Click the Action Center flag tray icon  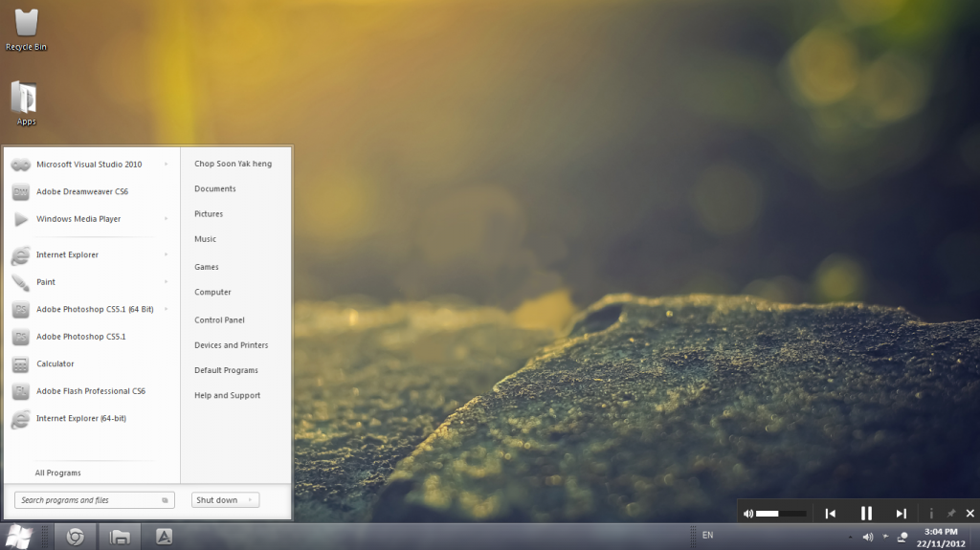tap(885, 537)
